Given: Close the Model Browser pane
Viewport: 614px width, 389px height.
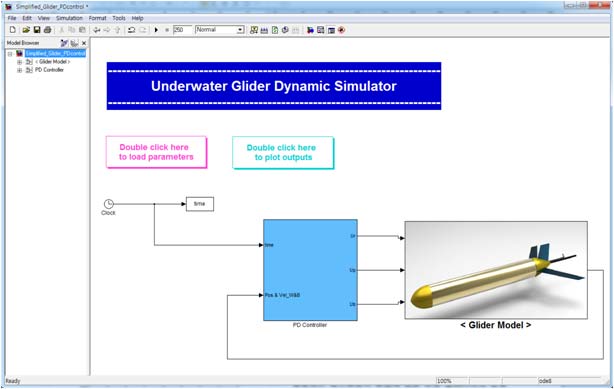Looking at the screenshot, I should click(84, 43).
